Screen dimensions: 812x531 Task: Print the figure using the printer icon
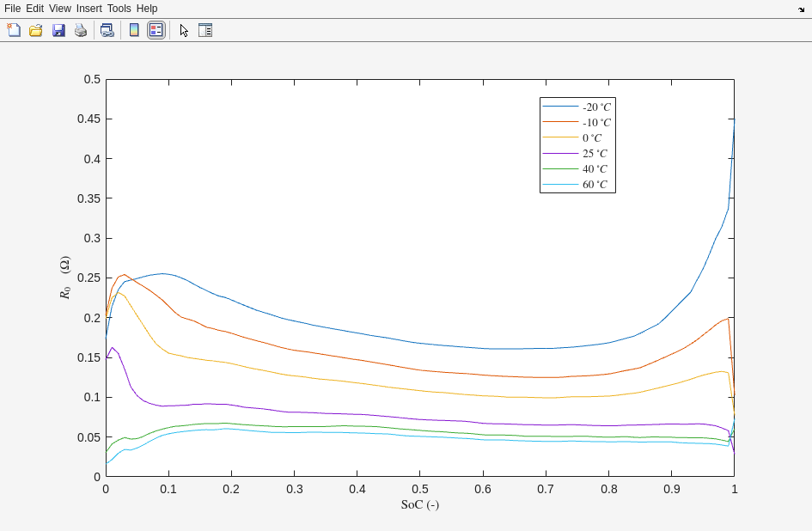[81, 30]
